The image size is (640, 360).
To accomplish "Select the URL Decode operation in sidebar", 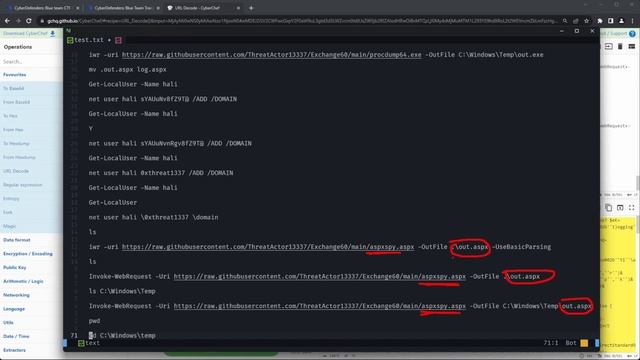I will pos(31,171).
